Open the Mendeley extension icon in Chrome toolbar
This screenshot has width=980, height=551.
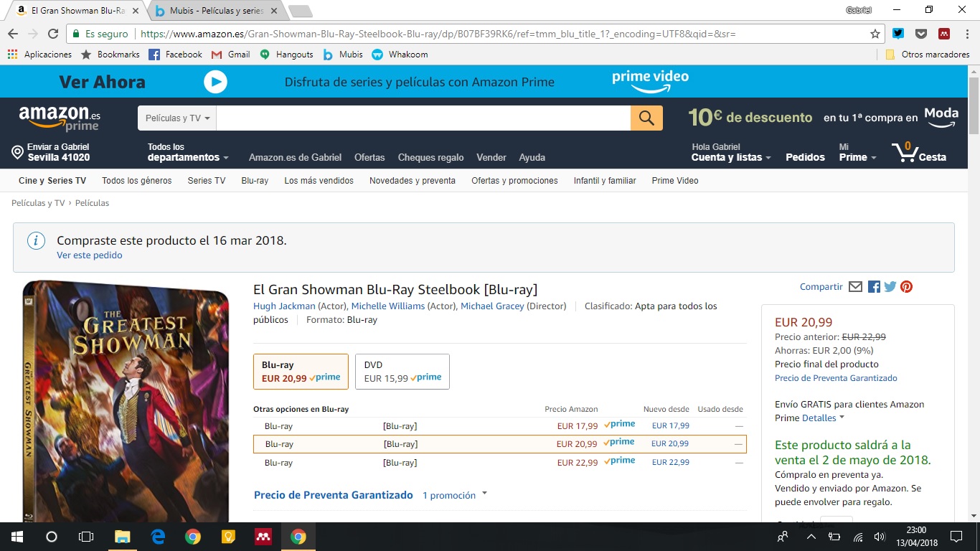tap(944, 34)
